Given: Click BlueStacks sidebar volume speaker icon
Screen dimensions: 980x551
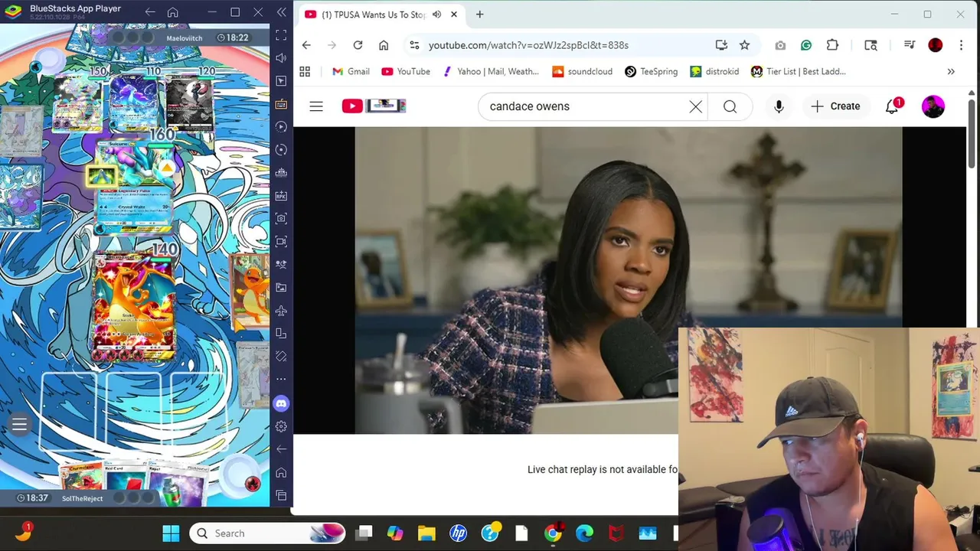Looking at the screenshot, I should pyautogui.click(x=281, y=58).
